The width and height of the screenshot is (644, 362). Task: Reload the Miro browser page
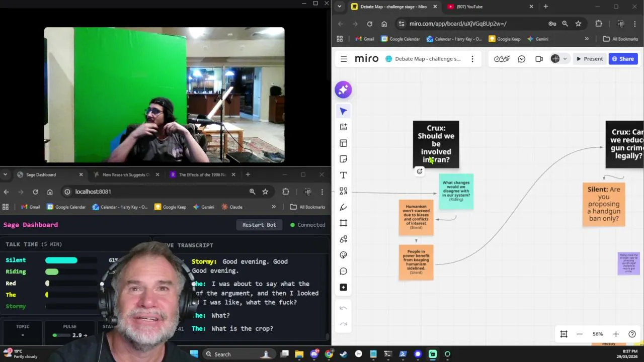(x=370, y=24)
